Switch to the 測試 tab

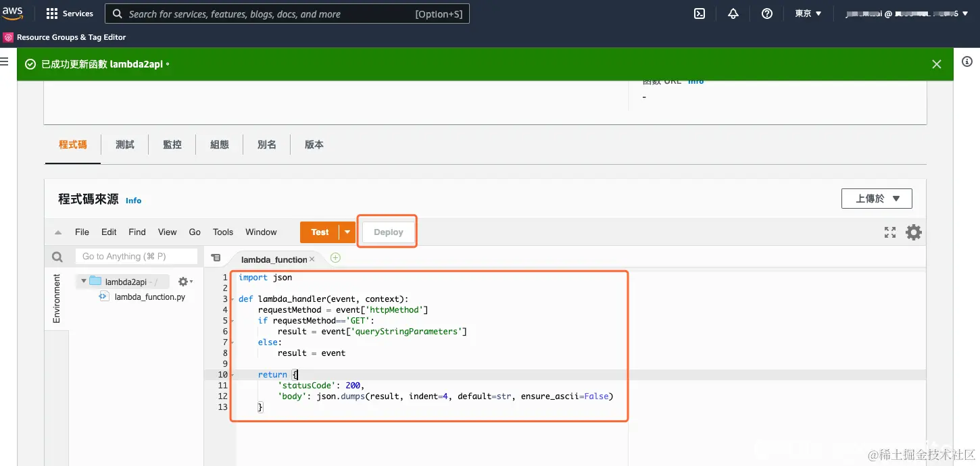(125, 145)
